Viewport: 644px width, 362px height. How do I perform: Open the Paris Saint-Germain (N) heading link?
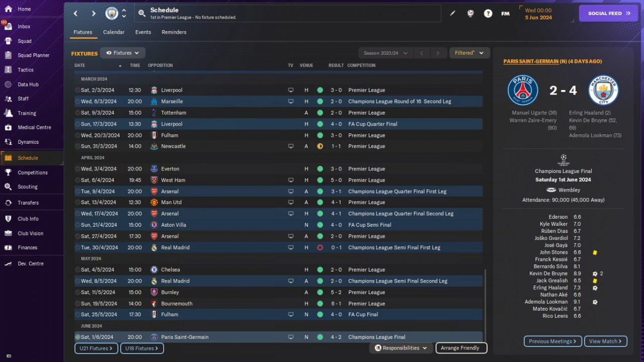click(x=531, y=61)
